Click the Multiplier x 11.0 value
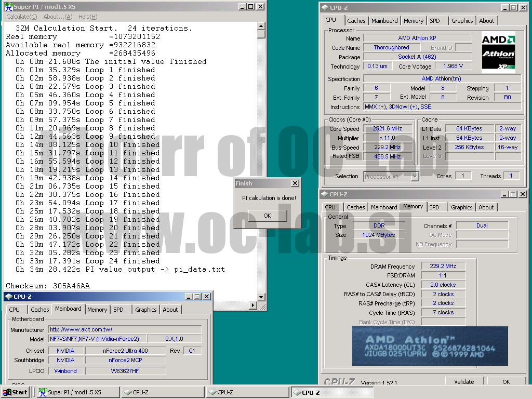The height and width of the screenshot is (399, 532). [388, 138]
